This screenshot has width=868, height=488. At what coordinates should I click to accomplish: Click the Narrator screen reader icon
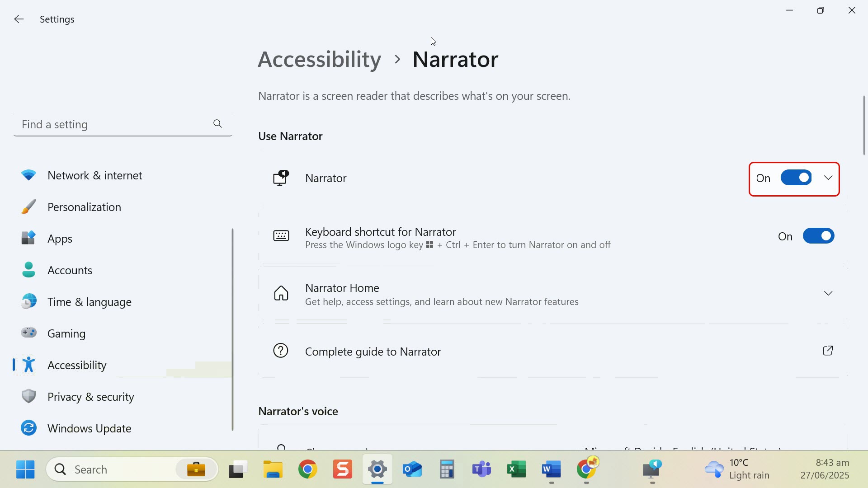(x=281, y=178)
